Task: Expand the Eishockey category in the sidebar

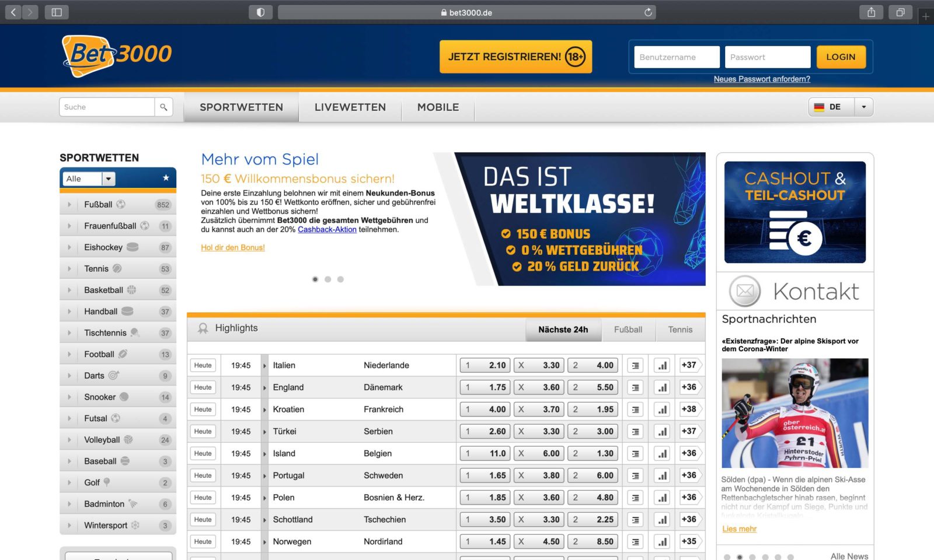Action: (x=68, y=247)
